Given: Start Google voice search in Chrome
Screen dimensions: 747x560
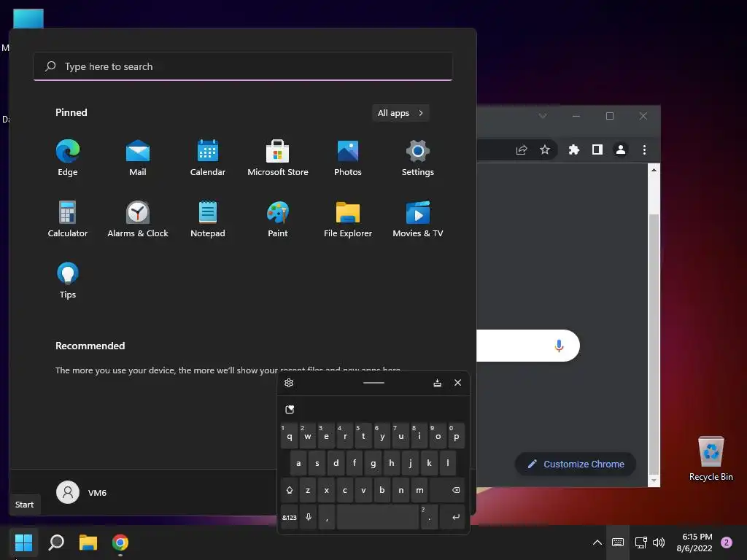Looking at the screenshot, I should (560, 346).
